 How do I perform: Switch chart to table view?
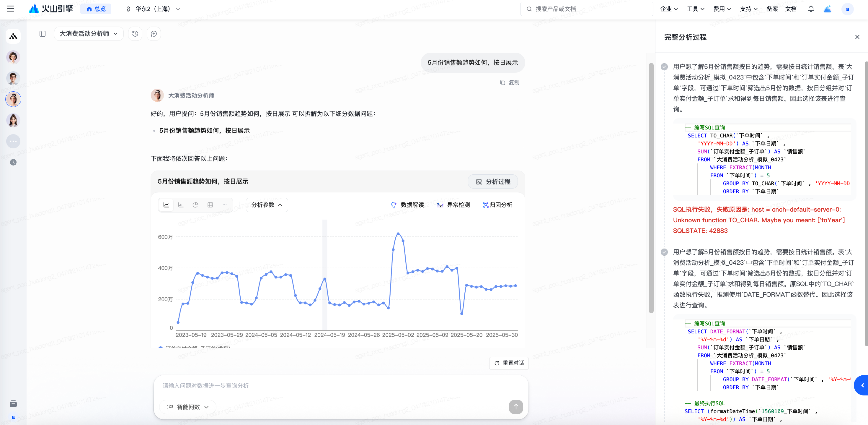(x=210, y=205)
